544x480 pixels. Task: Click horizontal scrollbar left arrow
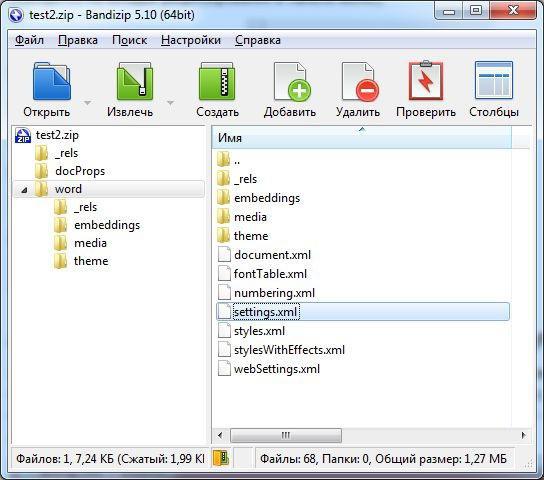pos(220,435)
